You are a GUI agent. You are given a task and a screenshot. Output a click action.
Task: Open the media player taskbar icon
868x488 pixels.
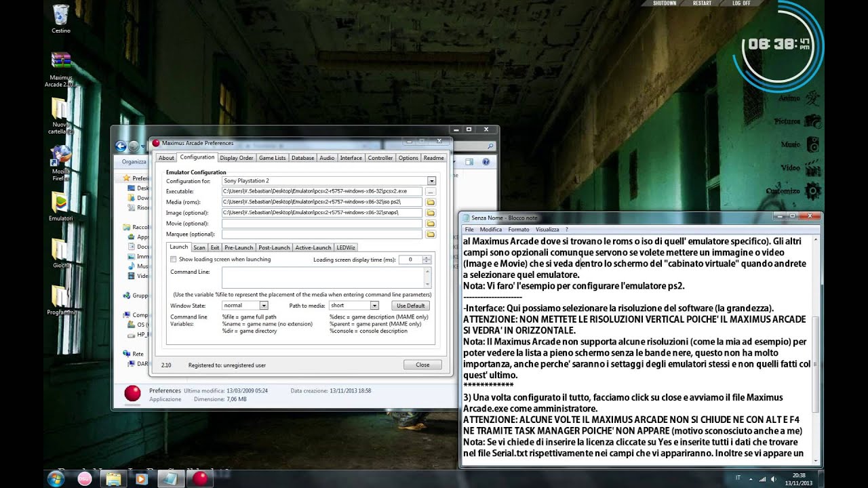(x=141, y=479)
